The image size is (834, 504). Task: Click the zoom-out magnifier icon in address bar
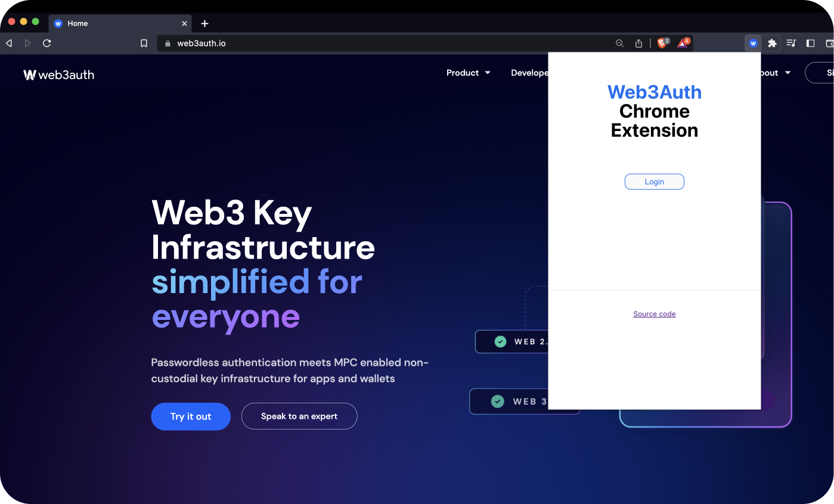coord(619,43)
